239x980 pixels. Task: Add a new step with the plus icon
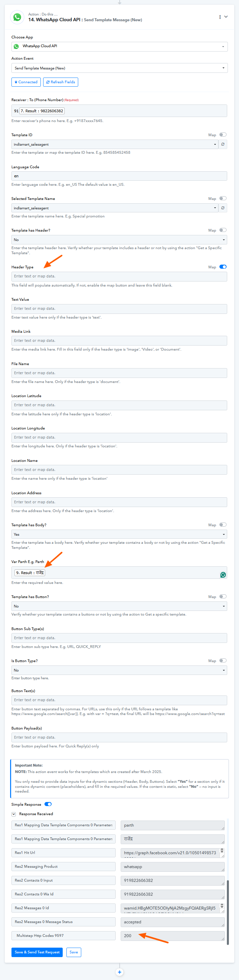[x=119, y=972]
